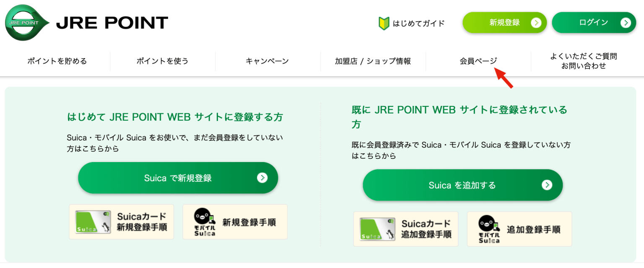Open the ポイントを使う menu
644x268 pixels.
[x=163, y=61]
